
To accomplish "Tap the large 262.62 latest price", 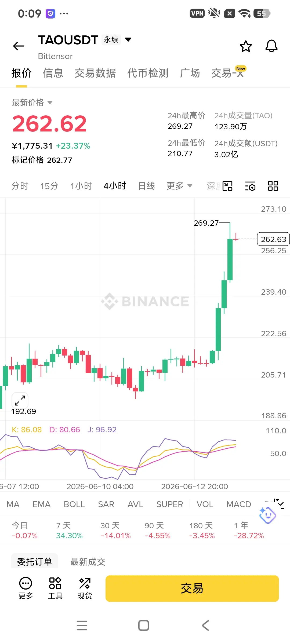I will coord(49,124).
